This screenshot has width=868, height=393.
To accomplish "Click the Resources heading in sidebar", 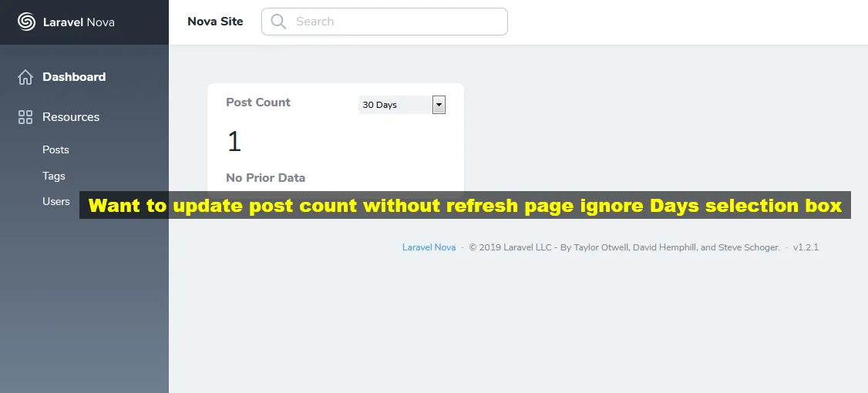I will coord(71,117).
